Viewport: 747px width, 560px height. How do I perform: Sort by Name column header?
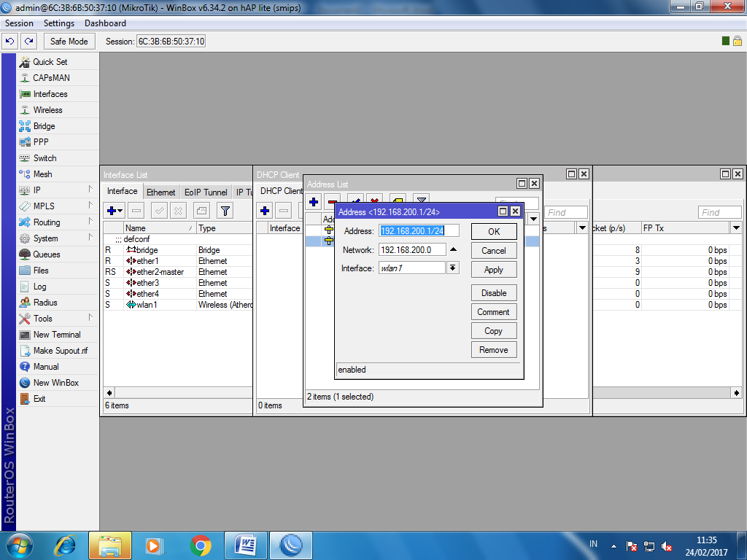point(160,228)
